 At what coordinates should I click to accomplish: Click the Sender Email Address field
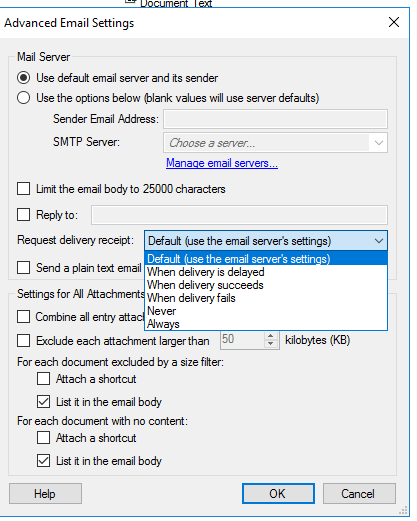tap(275, 119)
